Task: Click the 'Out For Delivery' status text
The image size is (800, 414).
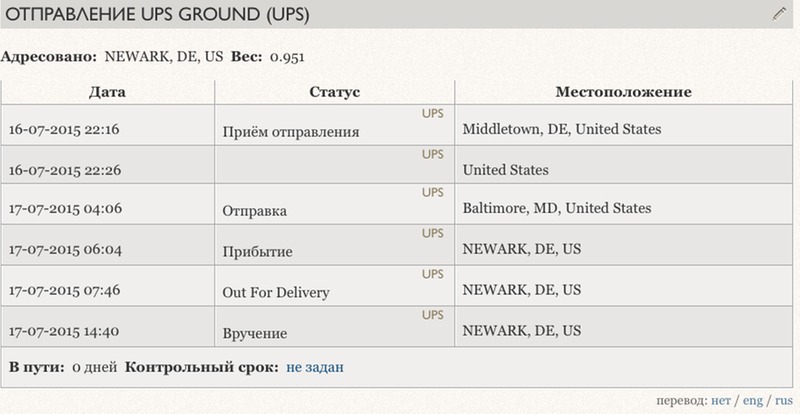Action: click(276, 293)
